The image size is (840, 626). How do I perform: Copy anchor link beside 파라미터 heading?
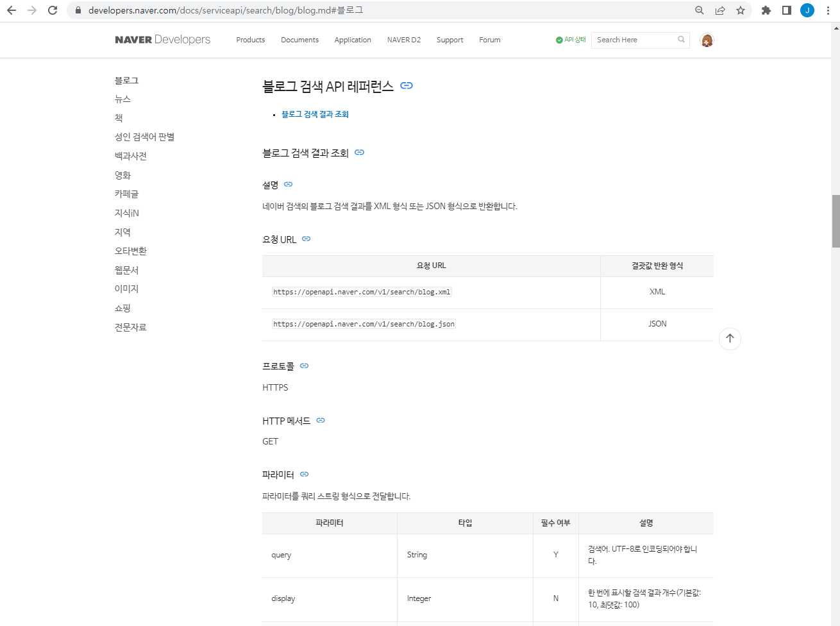pyautogui.click(x=304, y=474)
